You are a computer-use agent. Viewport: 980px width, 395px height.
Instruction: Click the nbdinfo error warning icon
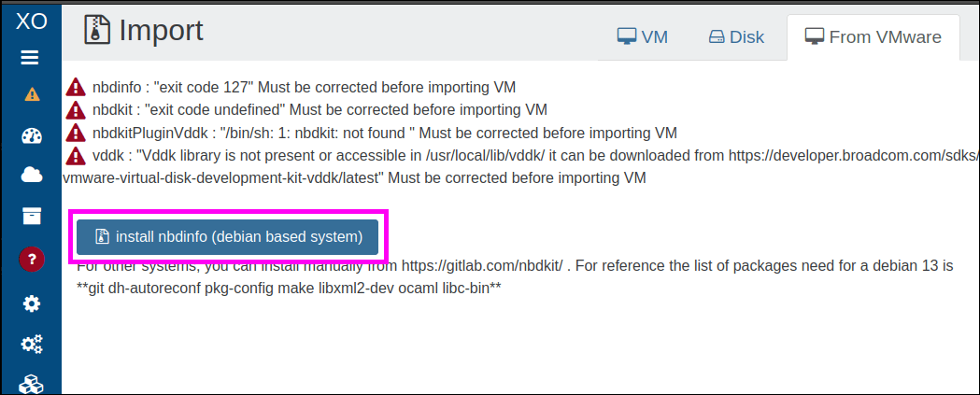click(76, 87)
